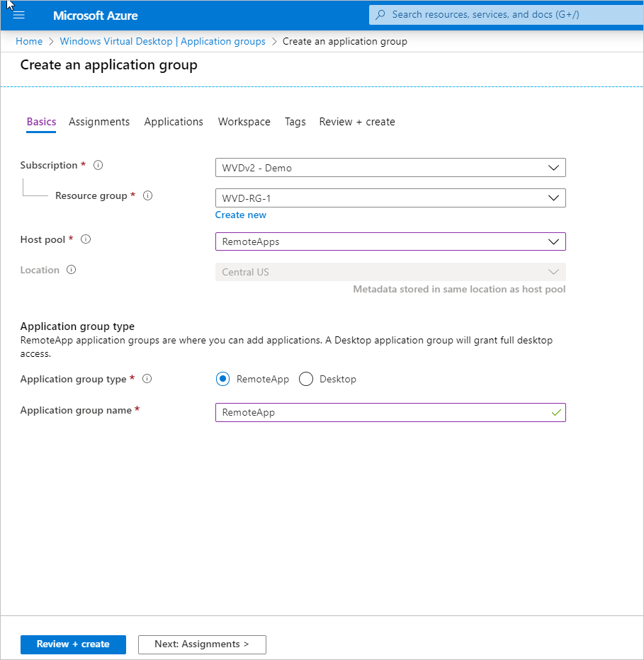
Task: Show info tooltip for Location
Action: (71, 270)
